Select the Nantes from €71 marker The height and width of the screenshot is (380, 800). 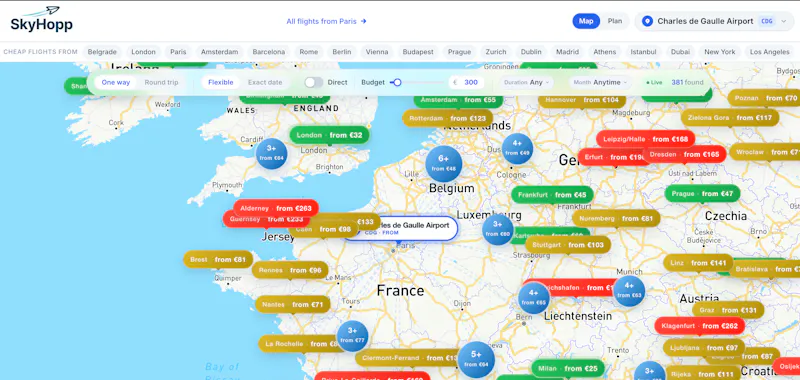(x=293, y=305)
